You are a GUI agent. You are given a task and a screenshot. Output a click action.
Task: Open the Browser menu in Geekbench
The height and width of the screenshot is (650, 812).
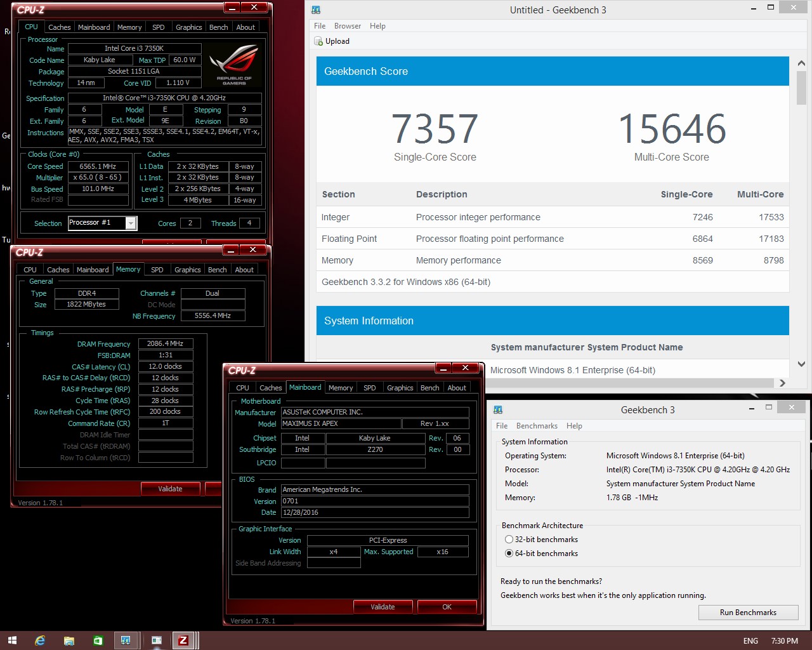point(348,26)
